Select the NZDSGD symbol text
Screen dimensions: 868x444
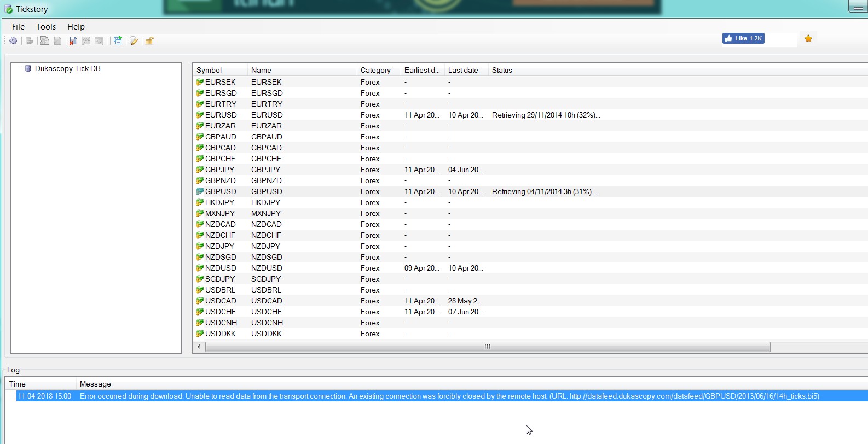coord(221,257)
